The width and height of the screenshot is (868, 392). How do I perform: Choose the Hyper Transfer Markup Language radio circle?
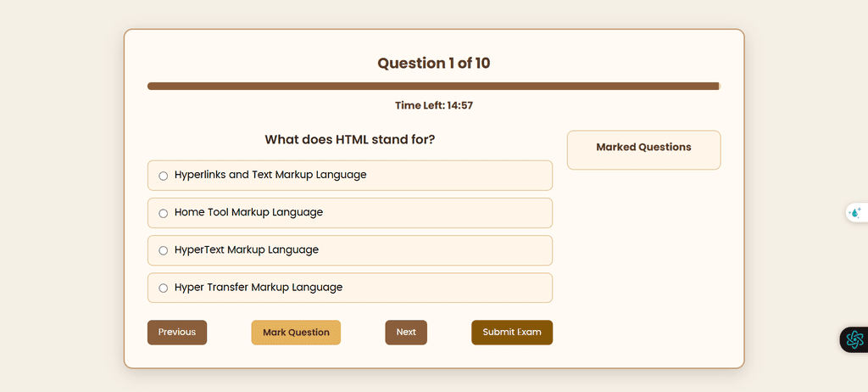click(x=164, y=288)
